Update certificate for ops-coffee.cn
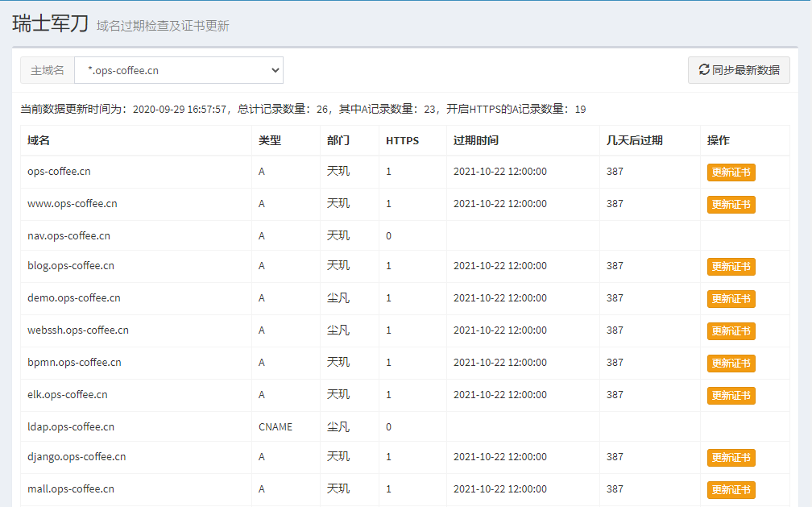The width and height of the screenshot is (812, 507). click(x=731, y=172)
